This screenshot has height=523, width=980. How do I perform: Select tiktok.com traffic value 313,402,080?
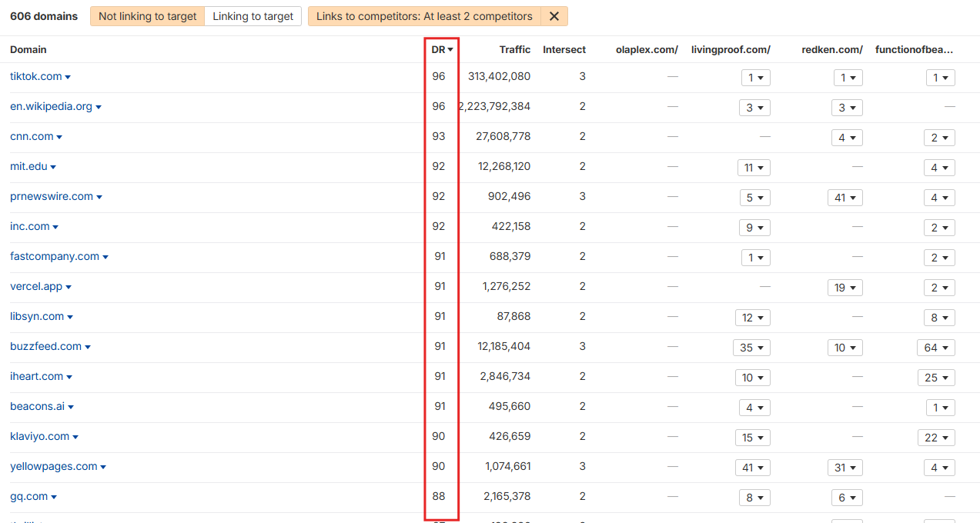tap(499, 76)
